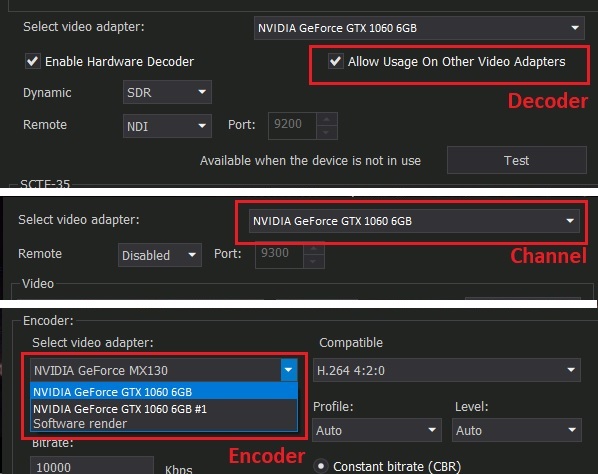The height and width of the screenshot is (474, 598).
Task: Decrease port 9300 with down stepper arrow
Action: [x=313, y=261]
